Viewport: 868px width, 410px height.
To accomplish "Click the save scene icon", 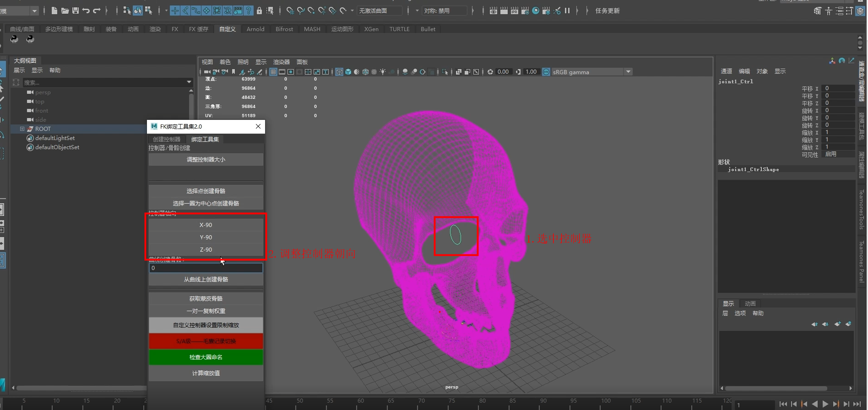I will point(76,11).
